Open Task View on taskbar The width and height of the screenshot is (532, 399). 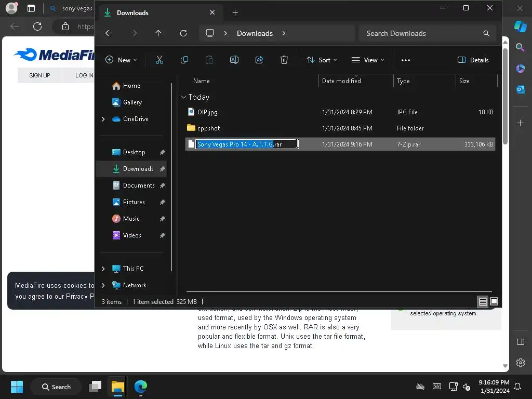(95, 387)
